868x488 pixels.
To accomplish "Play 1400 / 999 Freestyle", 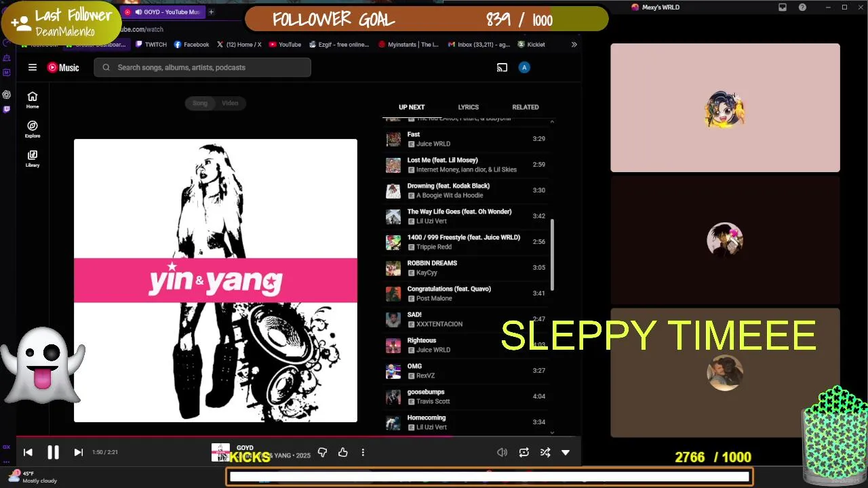I will [467, 242].
